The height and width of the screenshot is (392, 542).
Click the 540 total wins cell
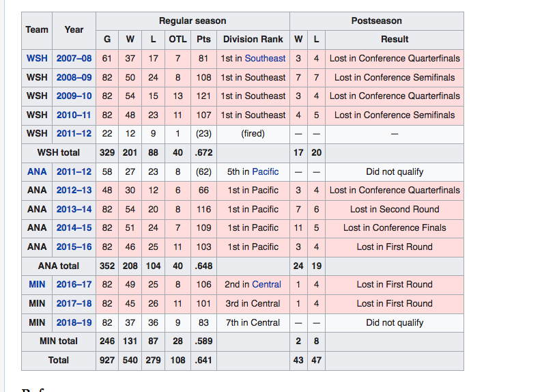[130, 361]
